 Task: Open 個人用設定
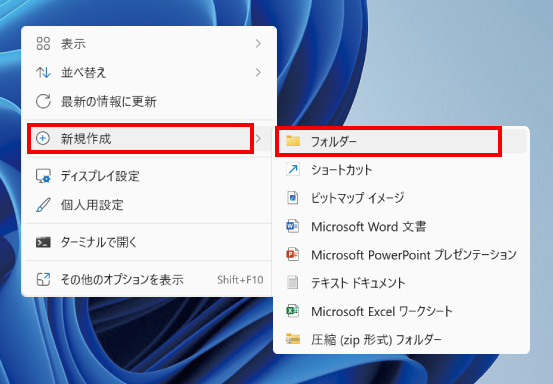pos(149,205)
